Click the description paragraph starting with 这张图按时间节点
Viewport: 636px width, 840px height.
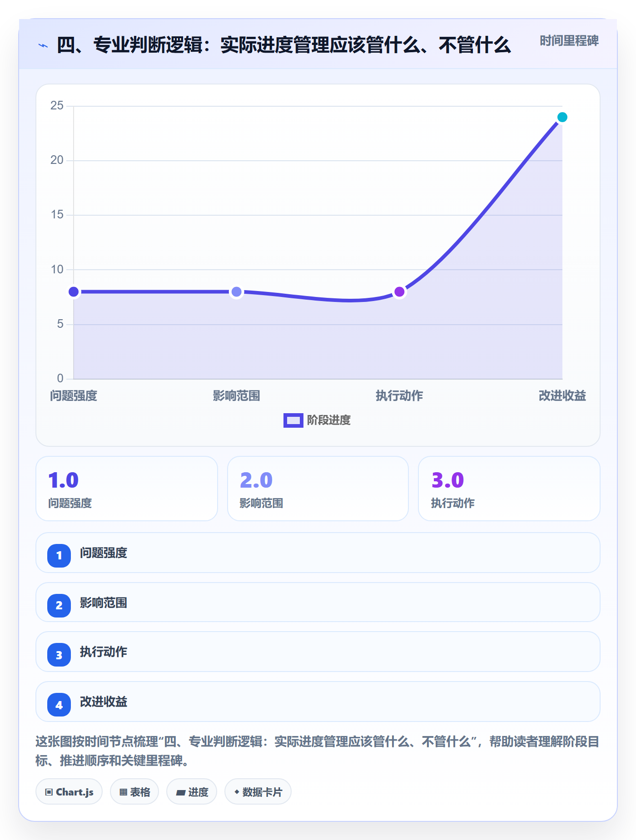318,751
